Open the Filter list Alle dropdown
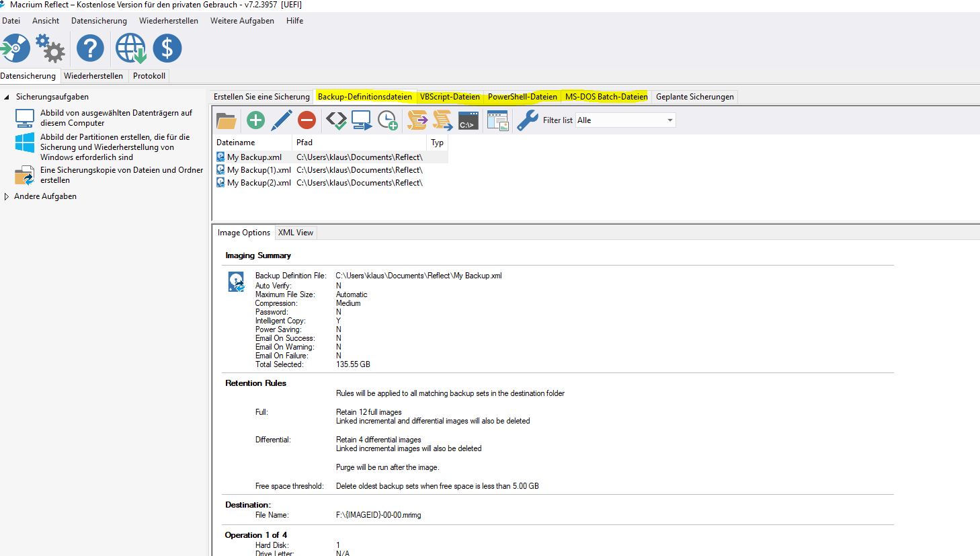Screen dimensions: 980x556 [625, 120]
